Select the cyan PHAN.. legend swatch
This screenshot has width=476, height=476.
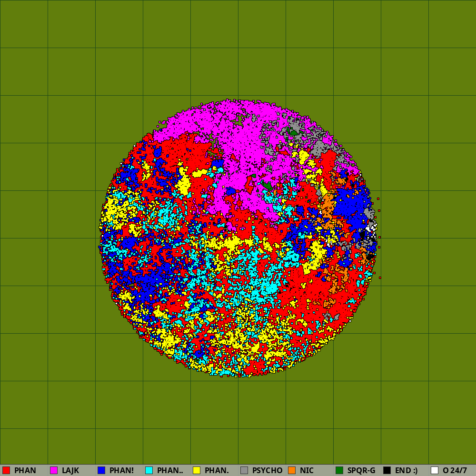point(149,470)
